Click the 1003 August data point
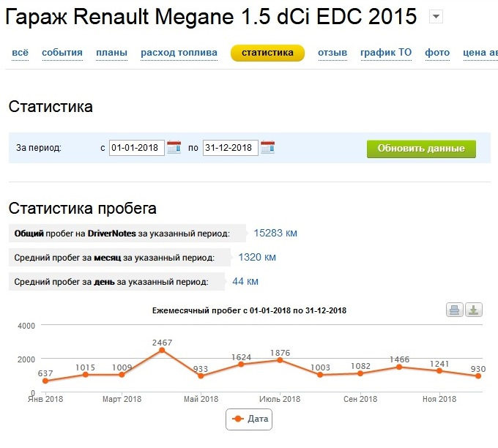 pyautogui.click(x=320, y=374)
